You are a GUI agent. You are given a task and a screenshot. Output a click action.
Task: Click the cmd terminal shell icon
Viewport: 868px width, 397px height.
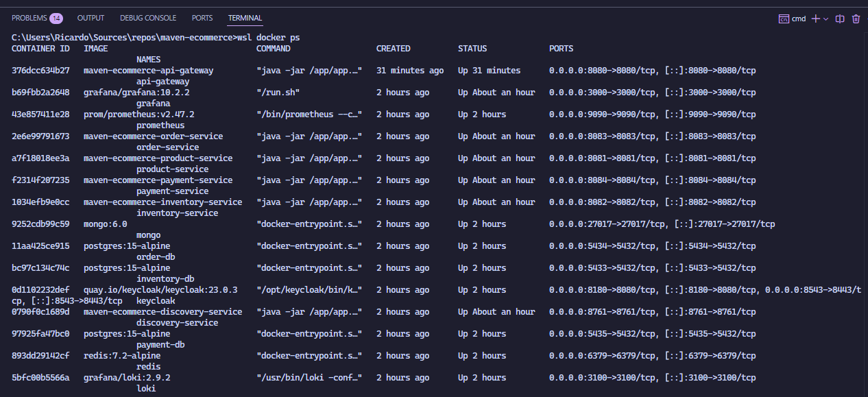pos(784,19)
